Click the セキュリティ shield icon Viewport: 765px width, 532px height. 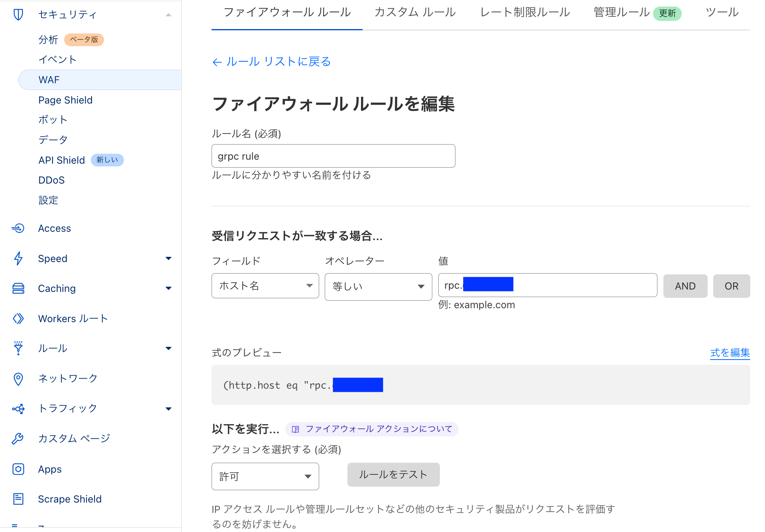18,14
